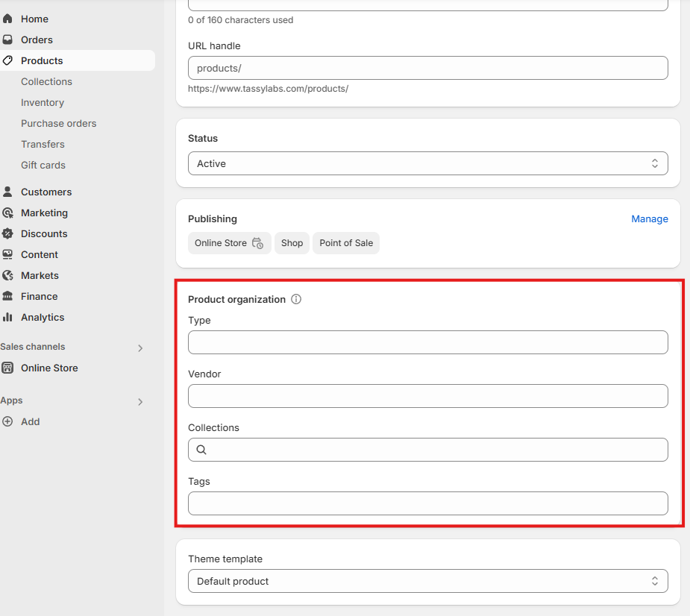Image resolution: width=690 pixels, height=616 pixels.
Task: Open the Status dropdown showing Active
Action: [427, 163]
